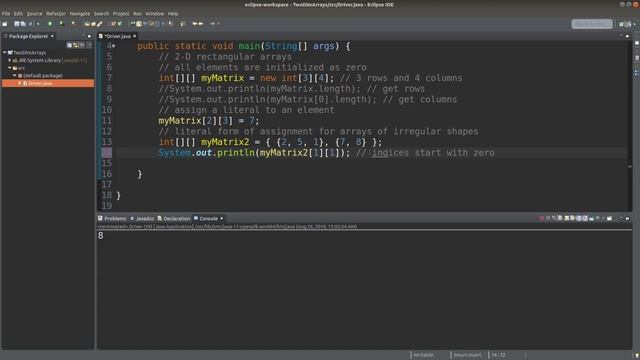Collapse the src folder node

click(10, 68)
